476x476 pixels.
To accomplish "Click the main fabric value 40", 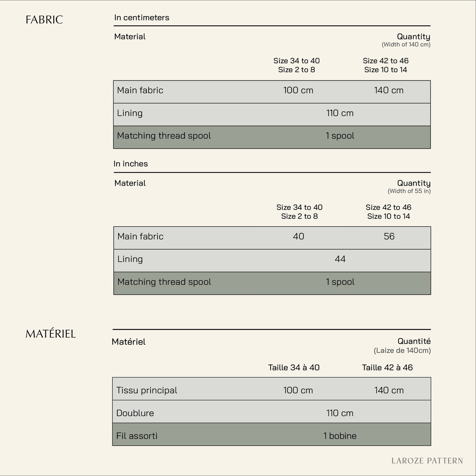I will point(298,237).
